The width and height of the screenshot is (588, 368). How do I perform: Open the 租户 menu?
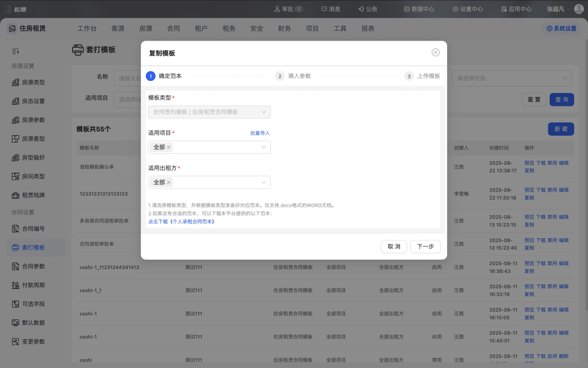point(201,28)
